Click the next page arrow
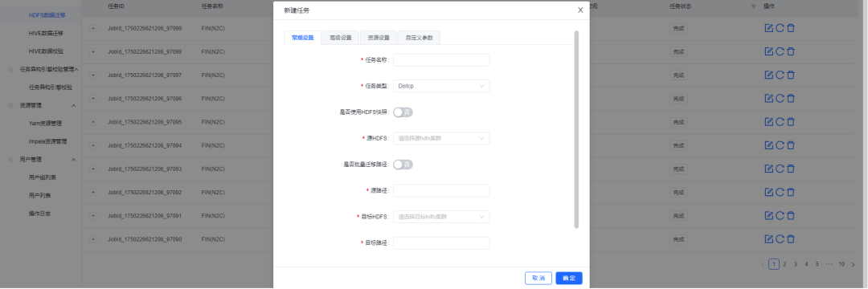 [853, 264]
